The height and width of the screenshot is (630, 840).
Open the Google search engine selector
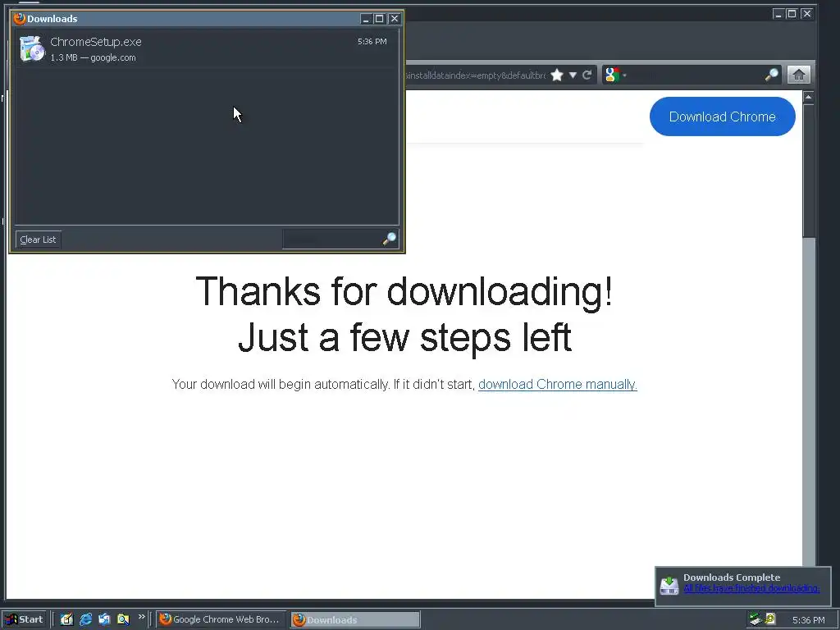[614, 75]
